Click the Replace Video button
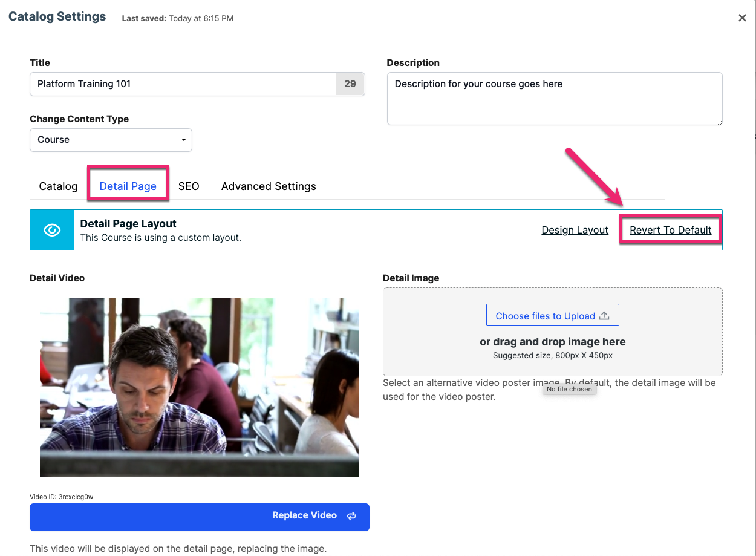The width and height of the screenshot is (756, 556). [200, 517]
